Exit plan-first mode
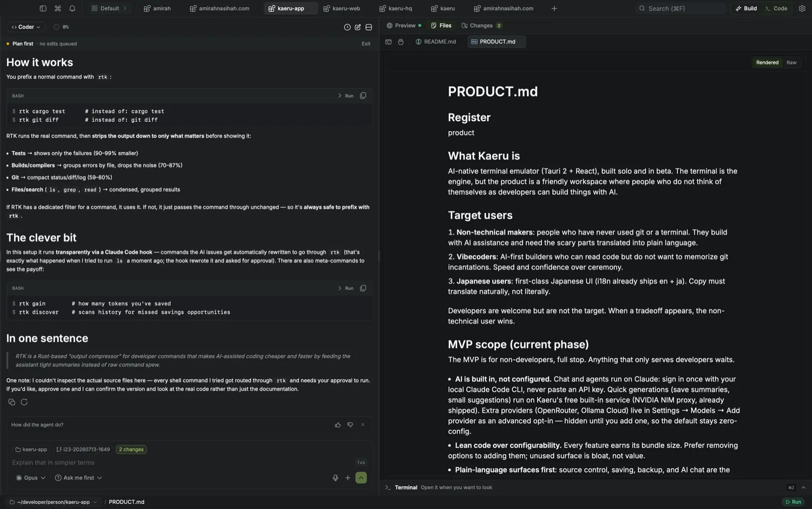The height and width of the screenshot is (509, 812). coord(366,44)
